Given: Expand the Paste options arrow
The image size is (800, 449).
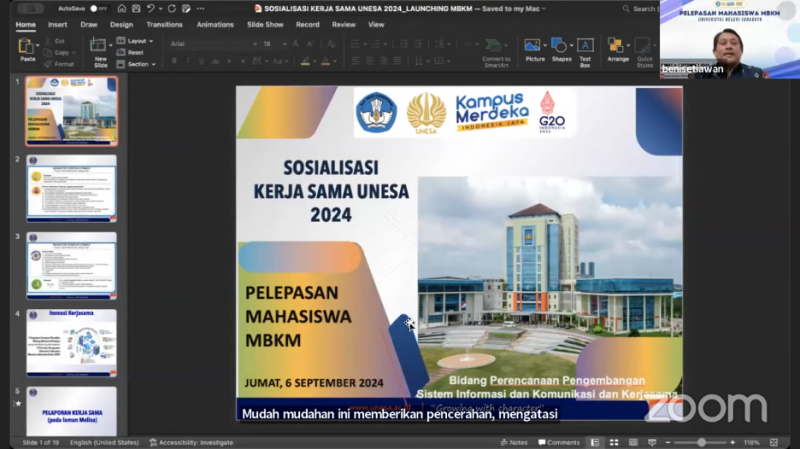Looking at the screenshot, I should pos(38,46).
